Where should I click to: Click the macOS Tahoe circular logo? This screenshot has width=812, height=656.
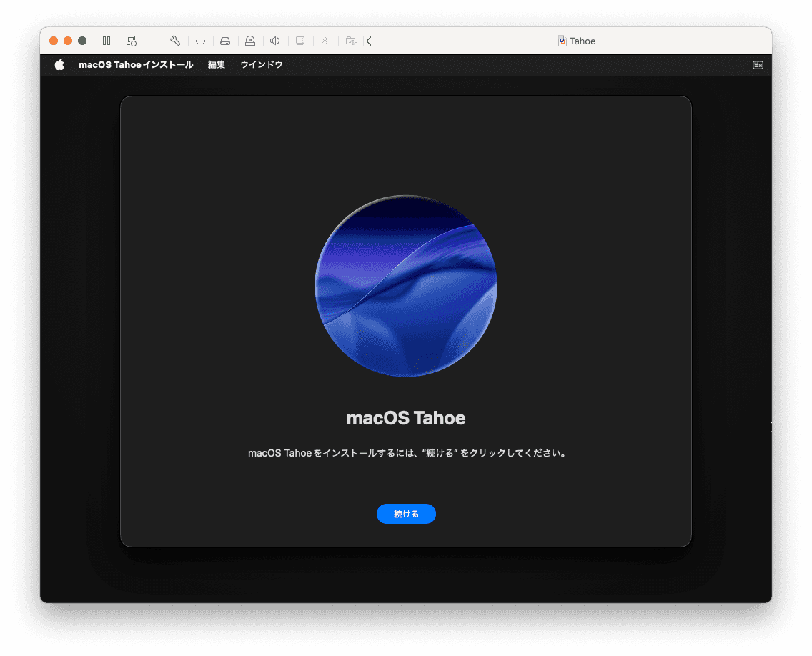point(406,286)
